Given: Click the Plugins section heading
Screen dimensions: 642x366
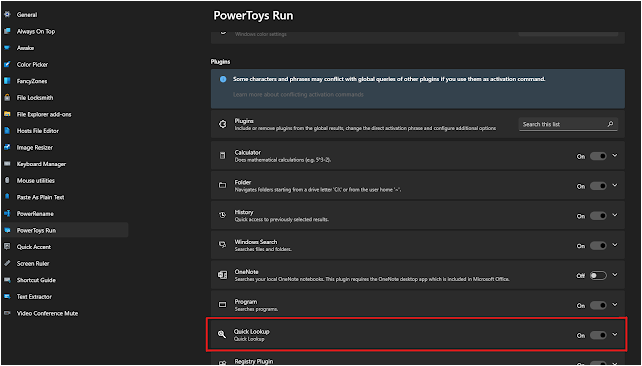Looking at the screenshot, I should pos(220,62).
